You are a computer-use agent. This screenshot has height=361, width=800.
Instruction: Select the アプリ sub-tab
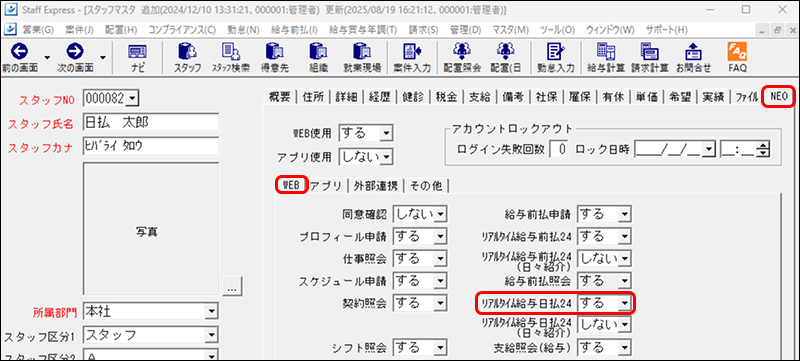pyautogui.click(x=327, y=186)
